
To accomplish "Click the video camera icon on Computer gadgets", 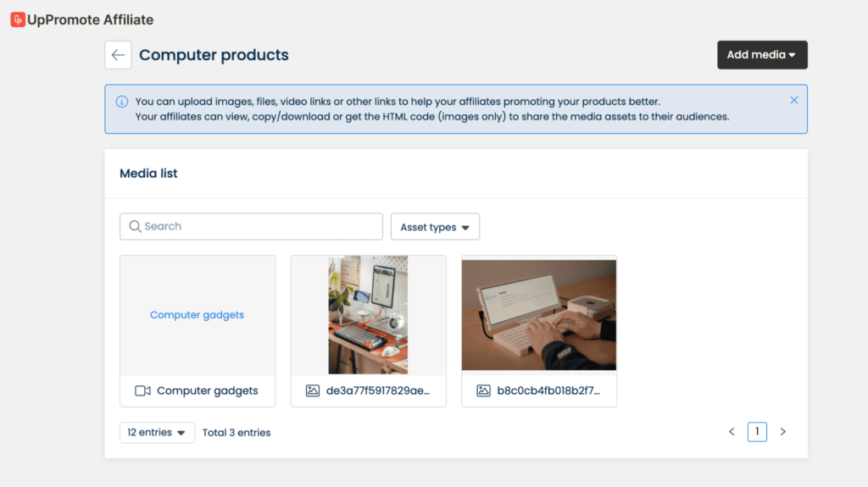I will pos(142,390).
